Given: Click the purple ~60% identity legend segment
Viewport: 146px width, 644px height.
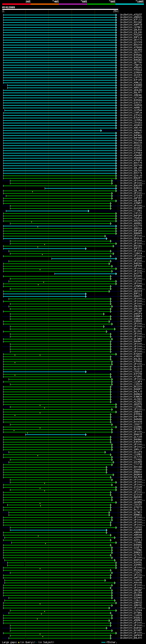Looking at the screenshot, I should pyautogui.click(x=73, y=4).
